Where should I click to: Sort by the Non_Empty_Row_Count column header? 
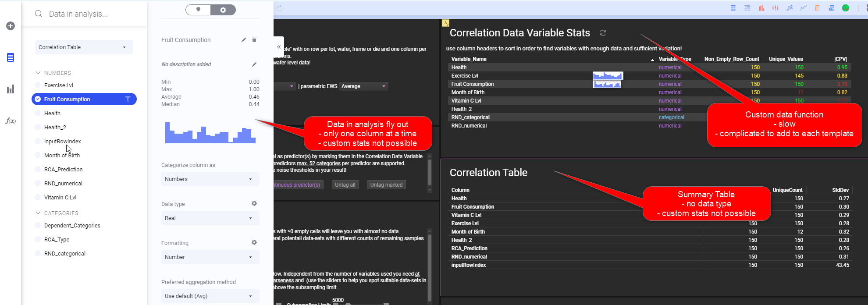click(731, 59)
